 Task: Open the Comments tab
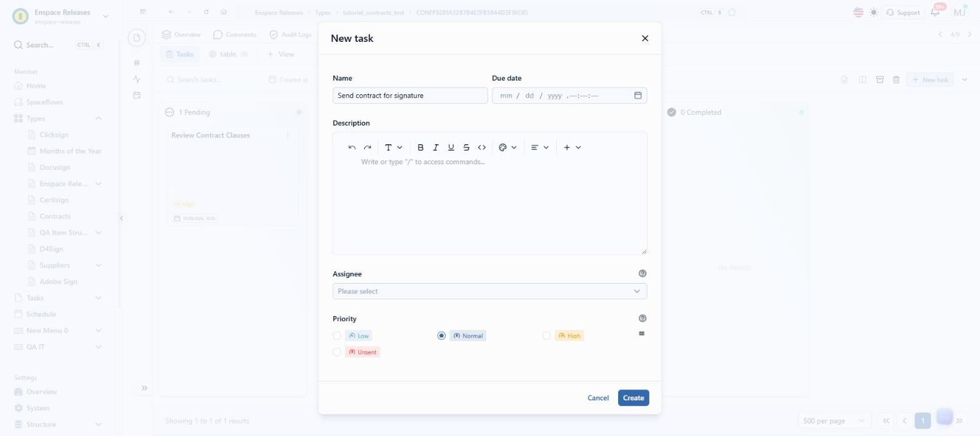pyautogui.click(x=235, y=35)
